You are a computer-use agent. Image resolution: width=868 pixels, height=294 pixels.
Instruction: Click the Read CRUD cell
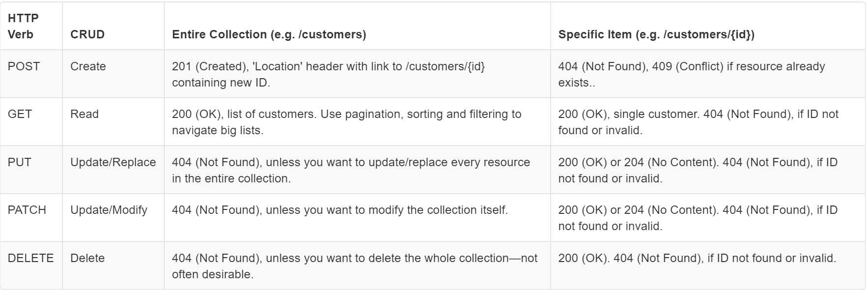[85, 114]
